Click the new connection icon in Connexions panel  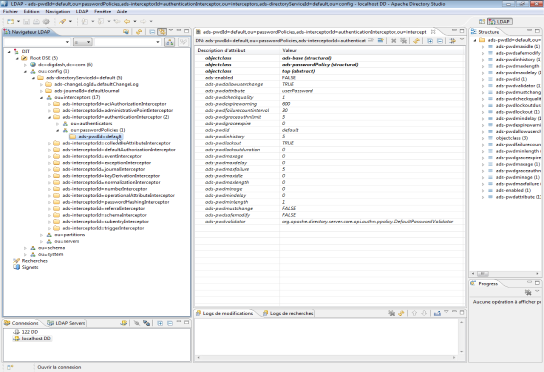click(x=124, y=323)
